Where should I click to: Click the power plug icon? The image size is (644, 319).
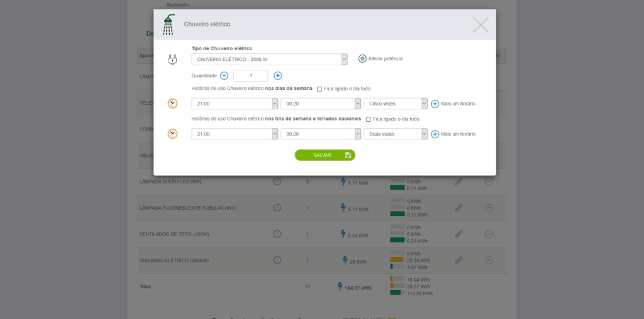[172, 60]
